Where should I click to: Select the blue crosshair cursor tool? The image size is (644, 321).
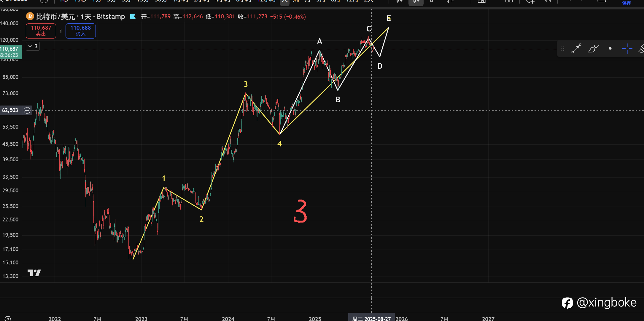point(627,48)
